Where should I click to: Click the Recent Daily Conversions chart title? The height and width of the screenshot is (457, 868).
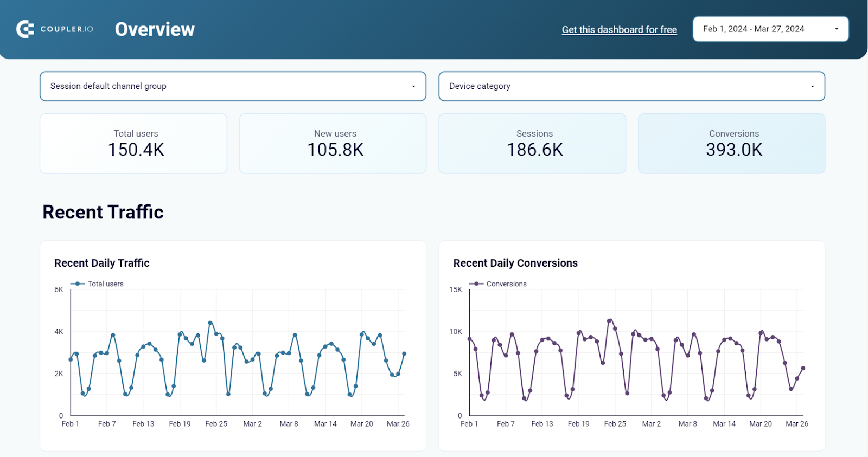click(515, 263)
